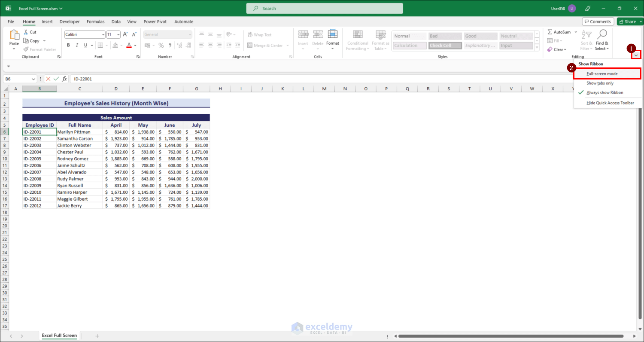The width and height of the screenshot is (644, 342).
Task: Click the Copy icon in Clipboard group
Action: pyautogui.click(x=26, y=41)
